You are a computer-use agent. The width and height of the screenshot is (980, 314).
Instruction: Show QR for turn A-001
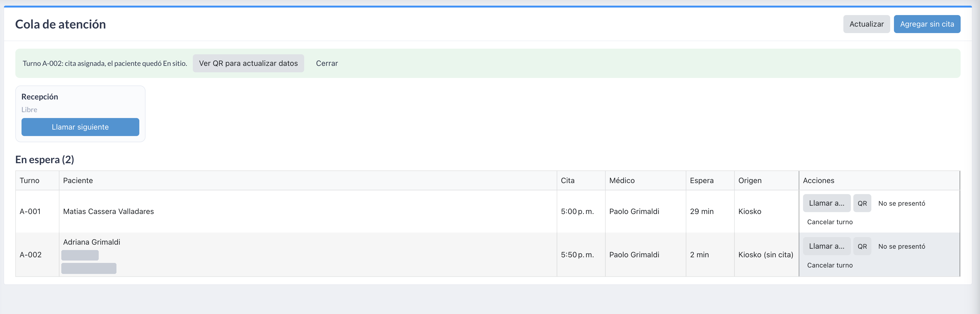pyautogui.click(x=862, y=204)
